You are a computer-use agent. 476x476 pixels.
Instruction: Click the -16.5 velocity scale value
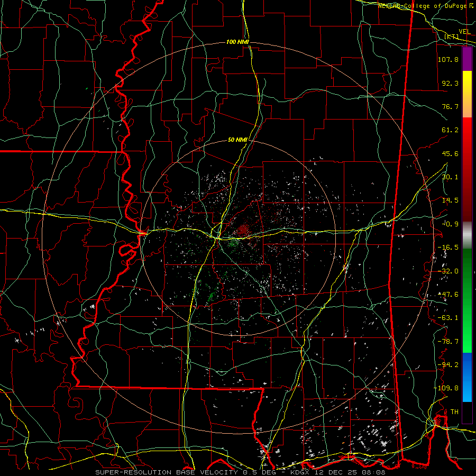point(448,248)
